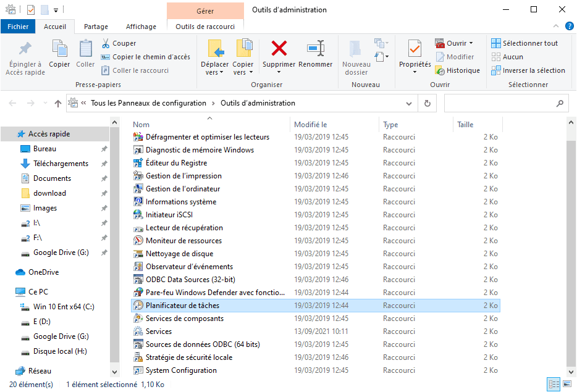Switch to the Partage tab
The image size is (577, 392).
click(x=96, y=27)
